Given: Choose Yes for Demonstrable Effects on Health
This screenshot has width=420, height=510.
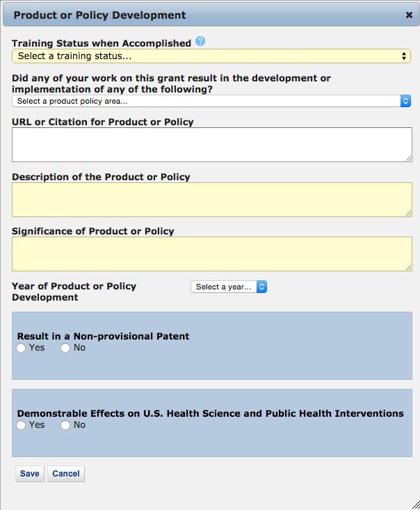Looking at the screenshot, I should pyautogui.click(x=21, y=425).
